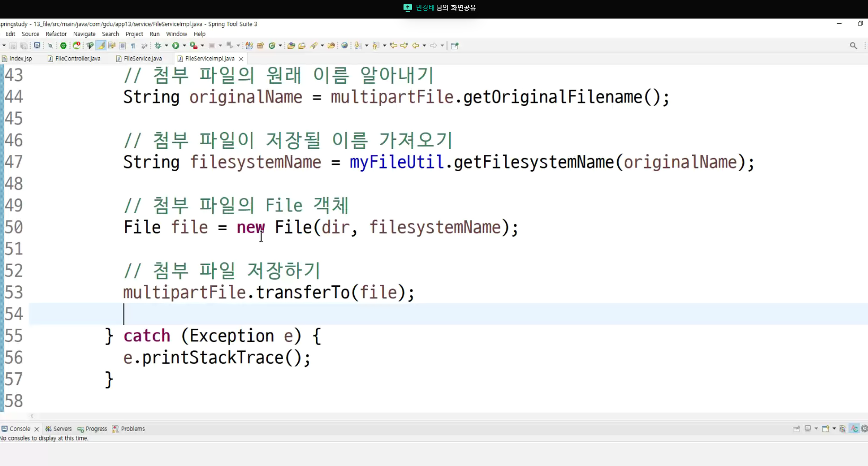Click the New Java Class icon
Image resolution: width=868 pixels, height=466 pixels.
272,46
